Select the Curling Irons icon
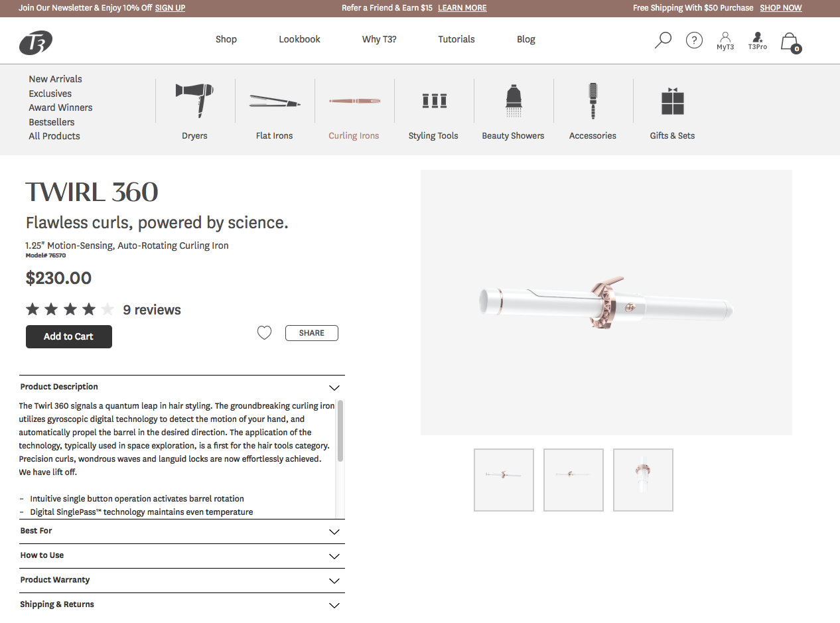The height and width of the screenshot is (623, 840). [354, 102]
